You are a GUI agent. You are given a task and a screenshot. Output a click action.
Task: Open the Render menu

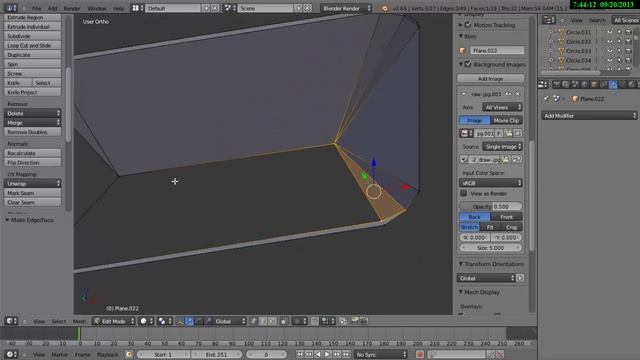tap(72, 8)
